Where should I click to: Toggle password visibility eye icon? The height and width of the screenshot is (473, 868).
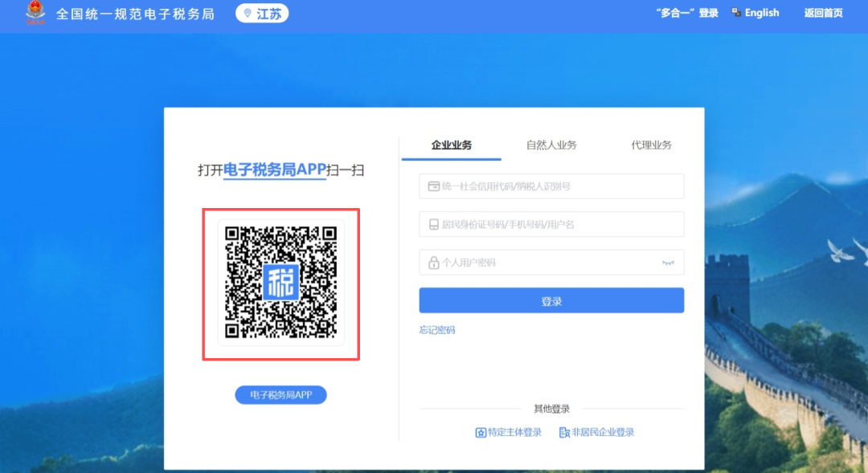coord(668,263)
